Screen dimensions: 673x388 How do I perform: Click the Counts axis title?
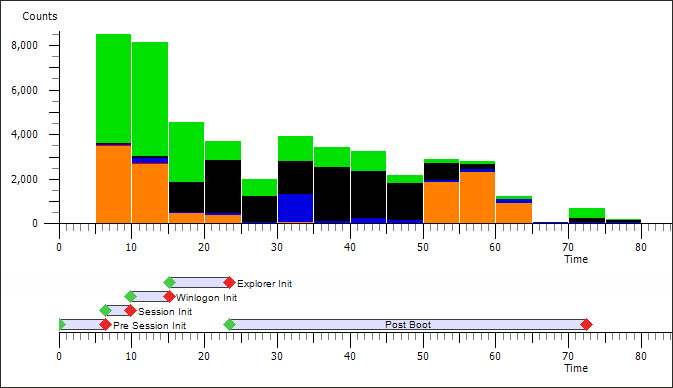(39, 16)
